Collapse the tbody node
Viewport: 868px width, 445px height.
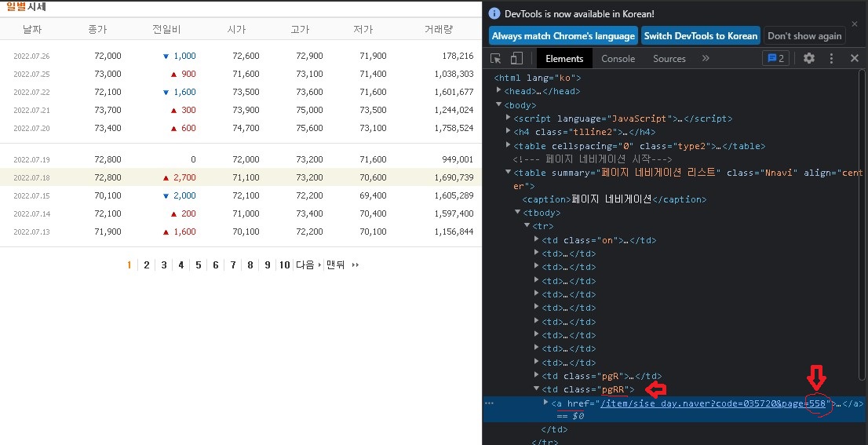[x=518, y=212]
